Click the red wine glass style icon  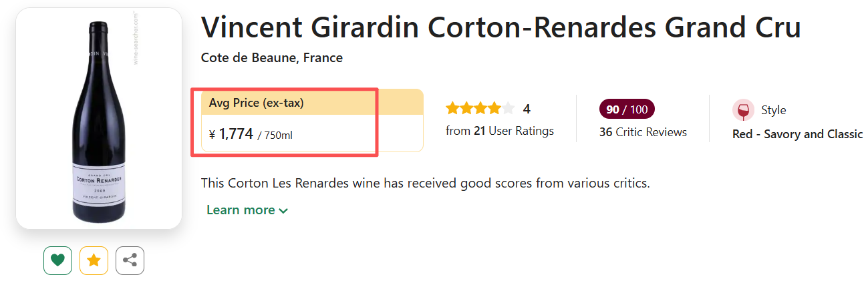[743, 110]
